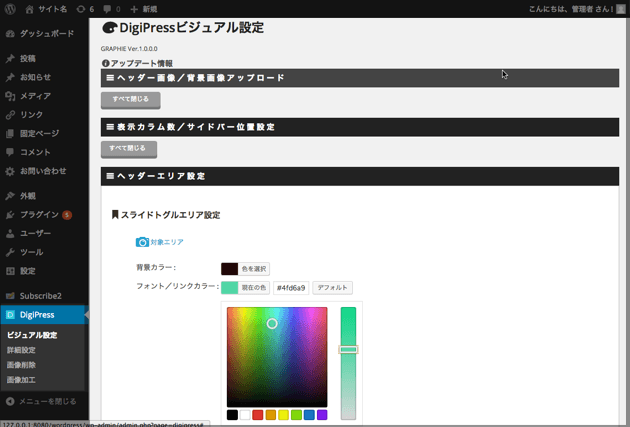Click 色を選択 button for background color
Image resolution: width=630 pixels, height=427 pixels.
[x=254, y=269]
